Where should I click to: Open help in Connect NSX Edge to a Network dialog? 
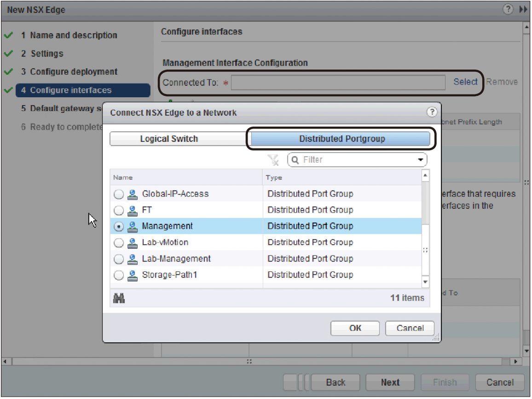click(x=432, y=111)
